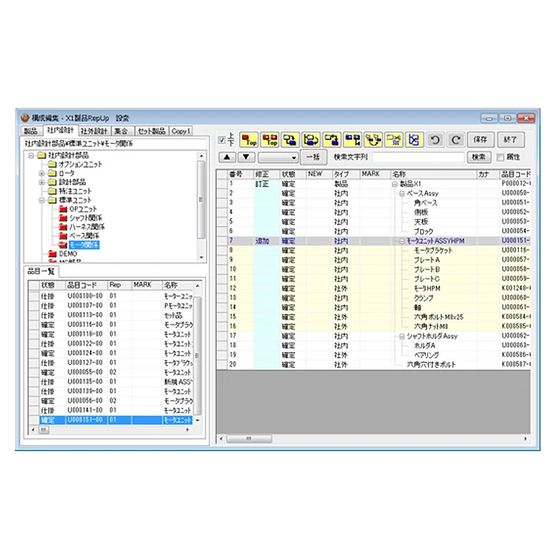Switch to the 製品 tab

[31, 131]
